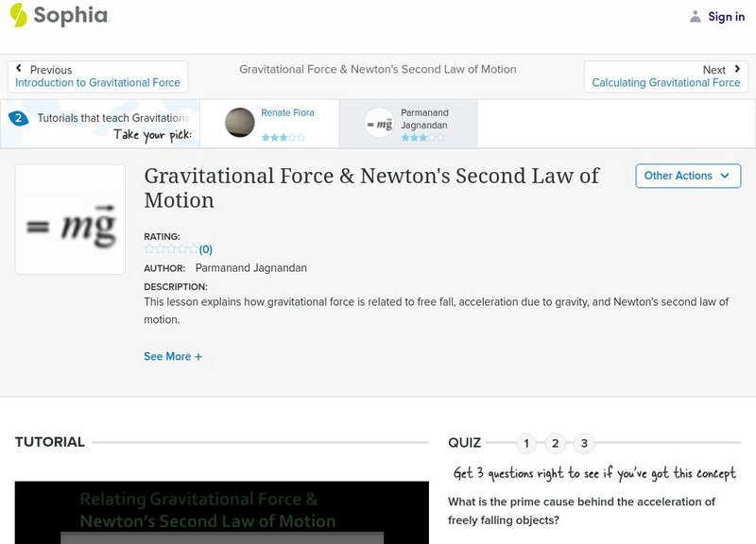Click the right chevron on the Next control

(x=739, y=68)
